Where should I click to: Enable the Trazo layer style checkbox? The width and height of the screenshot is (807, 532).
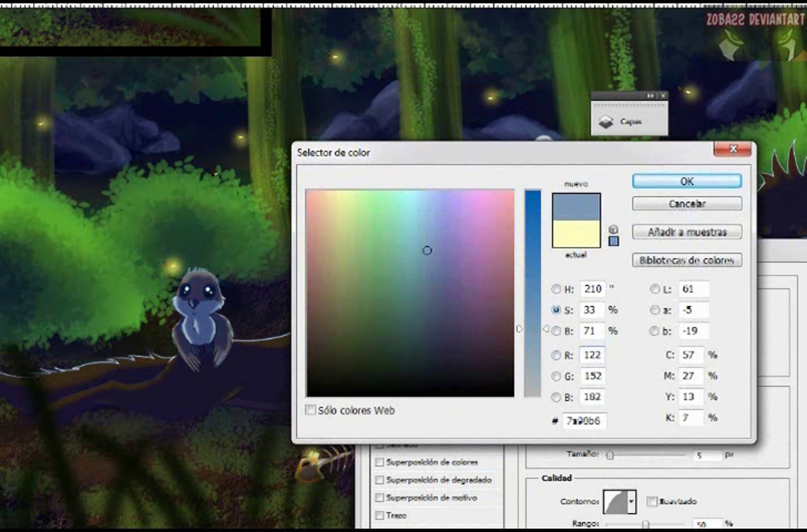pos(379,516)
